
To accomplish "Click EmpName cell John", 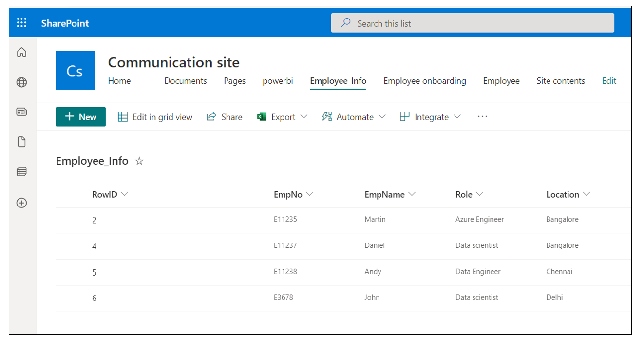I will click(x=372, y=297).
